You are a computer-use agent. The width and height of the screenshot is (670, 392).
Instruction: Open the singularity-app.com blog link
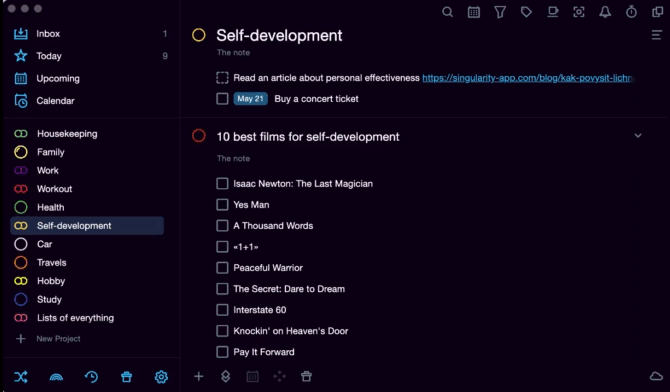528,78
